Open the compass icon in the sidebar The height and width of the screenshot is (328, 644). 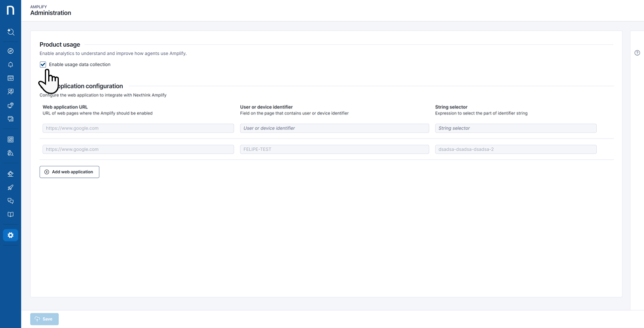click(11, 51)
